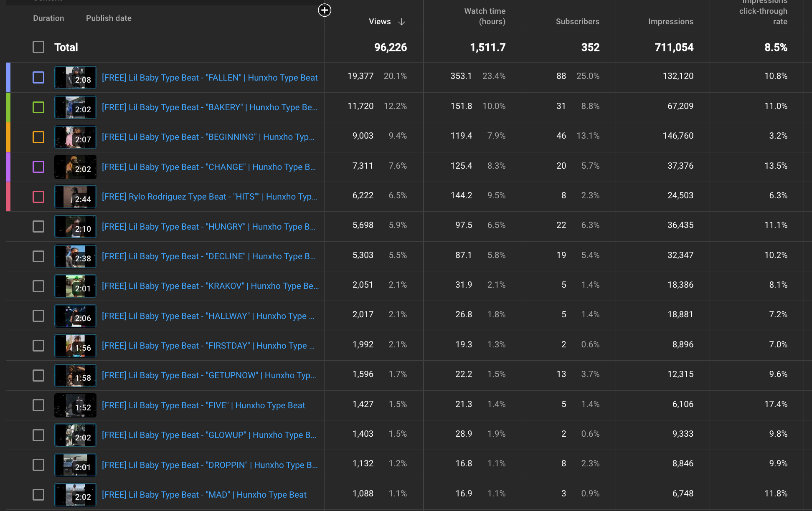Screen dimensions: 812x511
Task: Check the HITS video checkbox
Action: pyautogui.click(x=38, y=197)
